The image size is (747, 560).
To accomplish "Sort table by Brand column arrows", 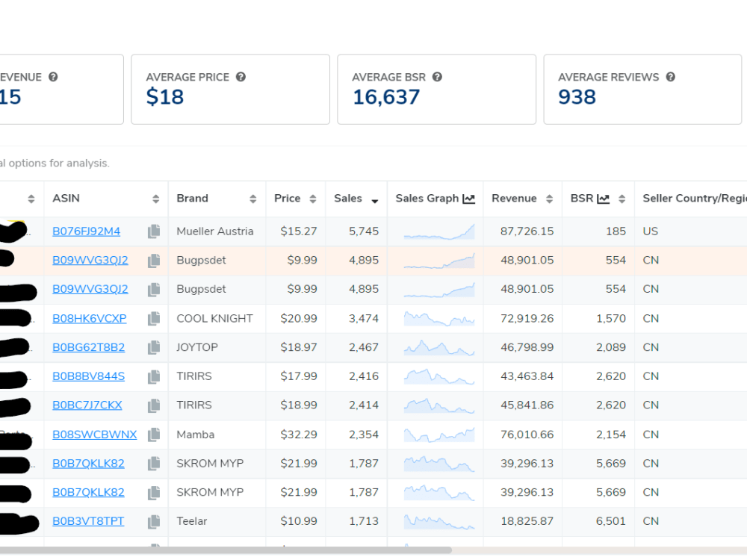I will pos(253,199).
